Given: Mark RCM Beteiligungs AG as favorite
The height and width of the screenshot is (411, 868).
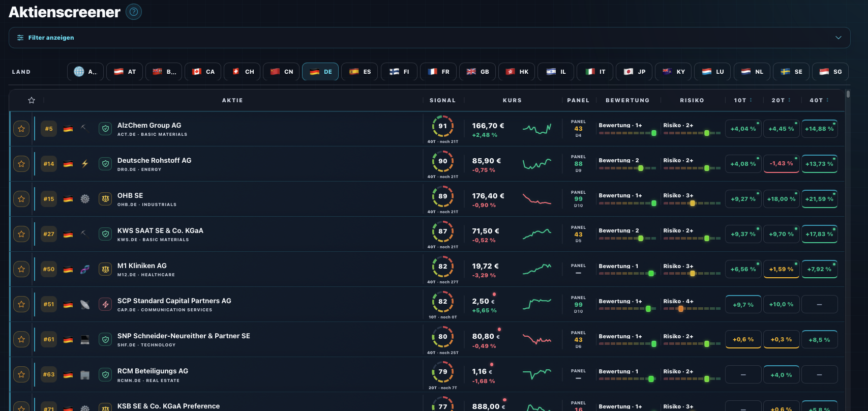Looking at the screenshot, I should (x=21, y=375).
